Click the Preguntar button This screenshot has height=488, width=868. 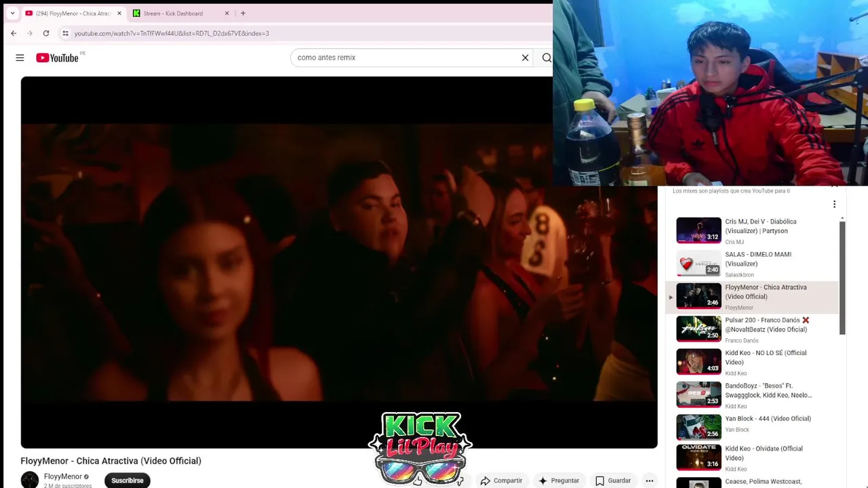click(559, 481)
